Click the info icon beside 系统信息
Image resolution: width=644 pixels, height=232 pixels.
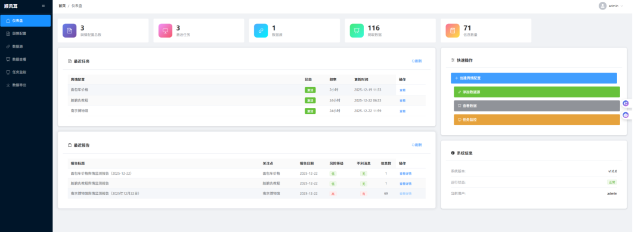[453, 153]
